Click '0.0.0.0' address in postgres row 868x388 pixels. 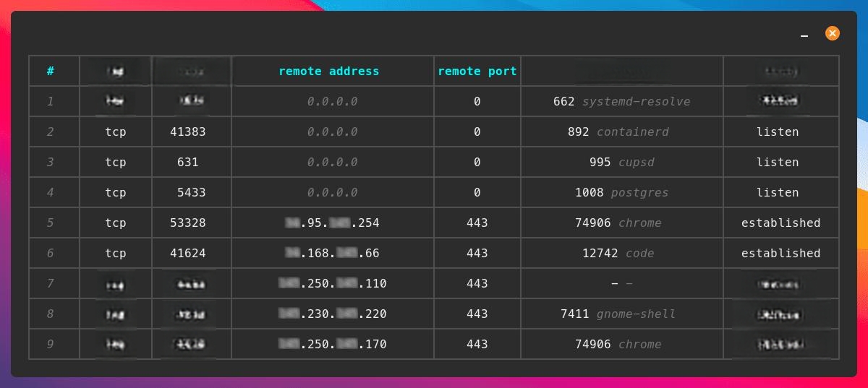click(x=333, y=192)
